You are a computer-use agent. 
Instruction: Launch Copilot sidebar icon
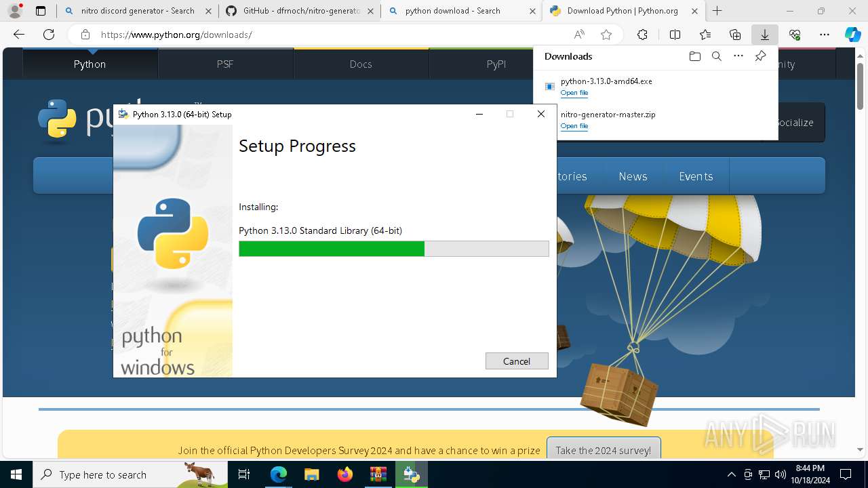point(853,35)
